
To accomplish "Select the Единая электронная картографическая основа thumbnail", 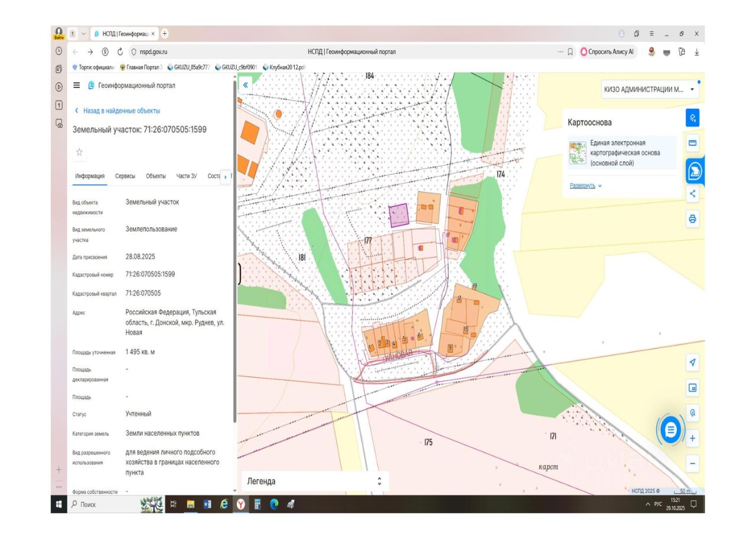I will point(576,153).
